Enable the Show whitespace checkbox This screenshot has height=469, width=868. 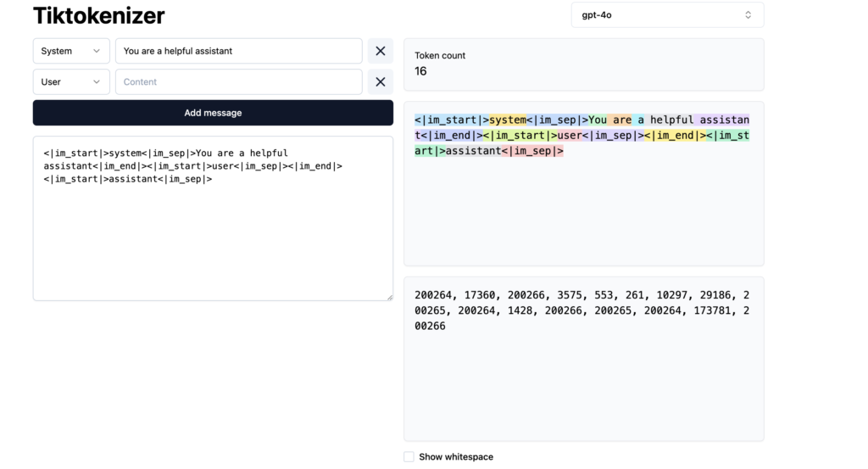pos(409,457)
